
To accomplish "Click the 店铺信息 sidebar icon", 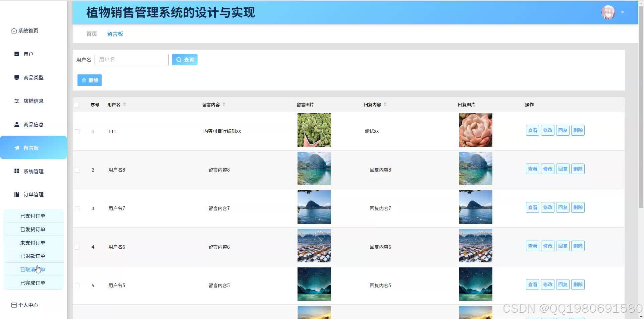I will [16, 101].
